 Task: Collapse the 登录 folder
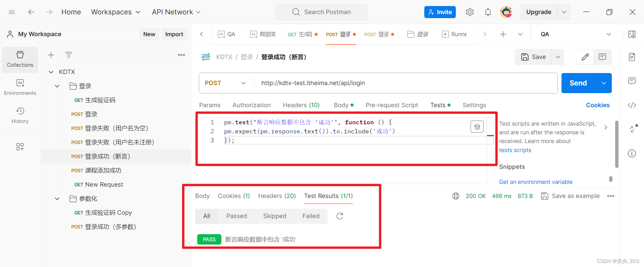click(x=57, y=86)
